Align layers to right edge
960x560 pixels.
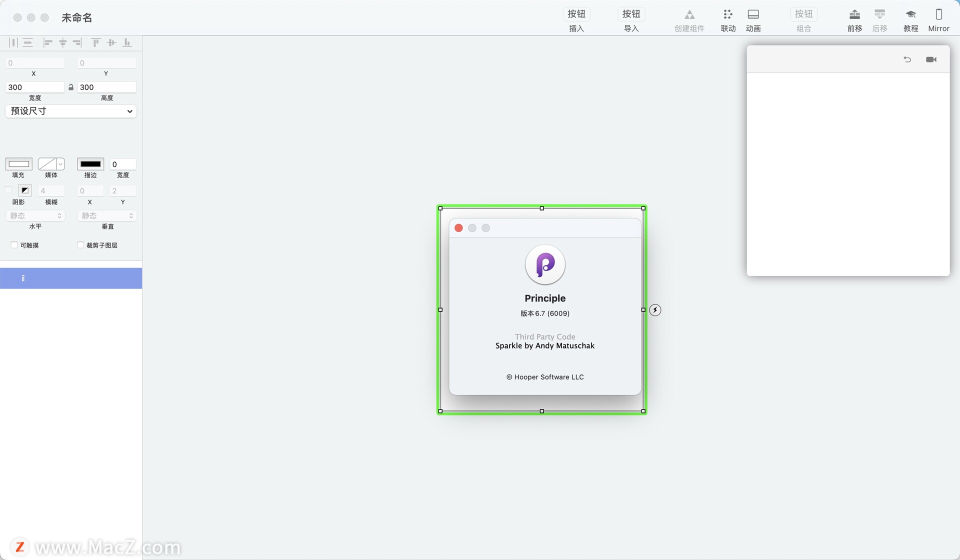coord(77,43)
